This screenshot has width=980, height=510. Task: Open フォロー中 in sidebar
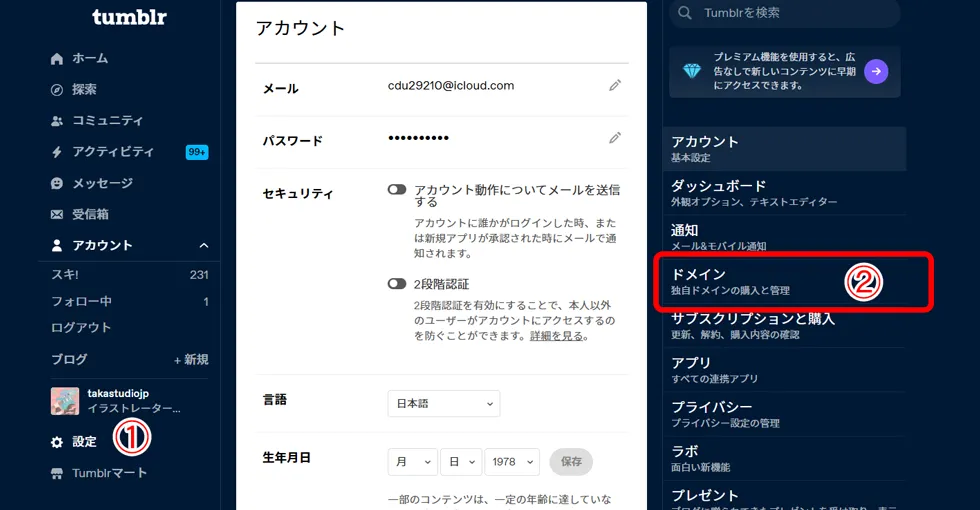point(81,301)
